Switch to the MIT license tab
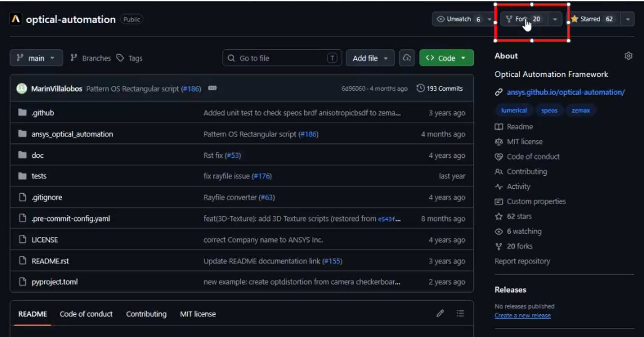This screenshot has height=337, width=644. click(x=198, y=314)
